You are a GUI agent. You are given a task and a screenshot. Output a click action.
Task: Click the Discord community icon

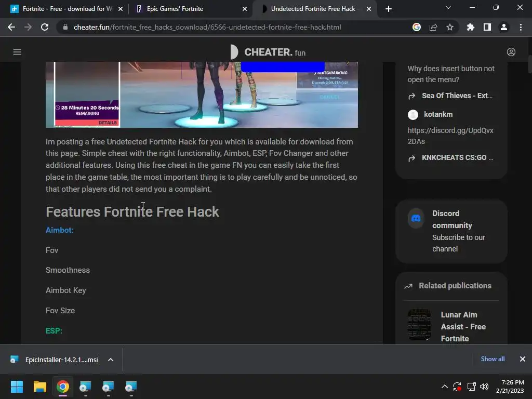point(416,218)
